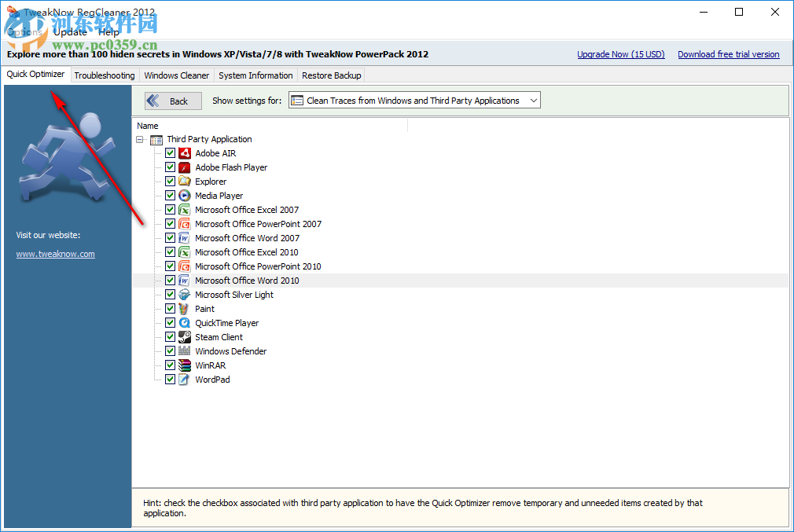
Task: Uncheck the Windows Defender checkbox
Action: pyautogui.click(x=170, y=350)
